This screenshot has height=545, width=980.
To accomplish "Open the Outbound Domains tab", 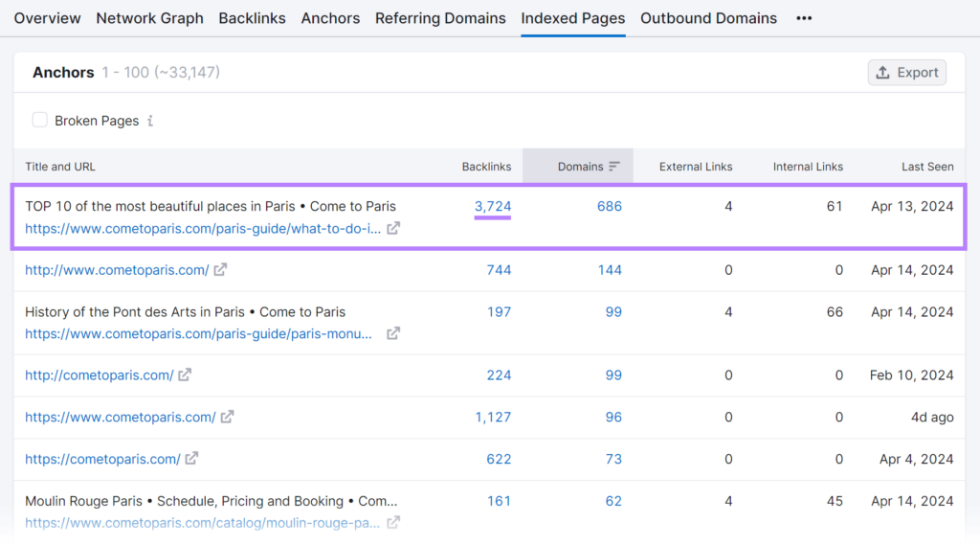I will 709,18.
